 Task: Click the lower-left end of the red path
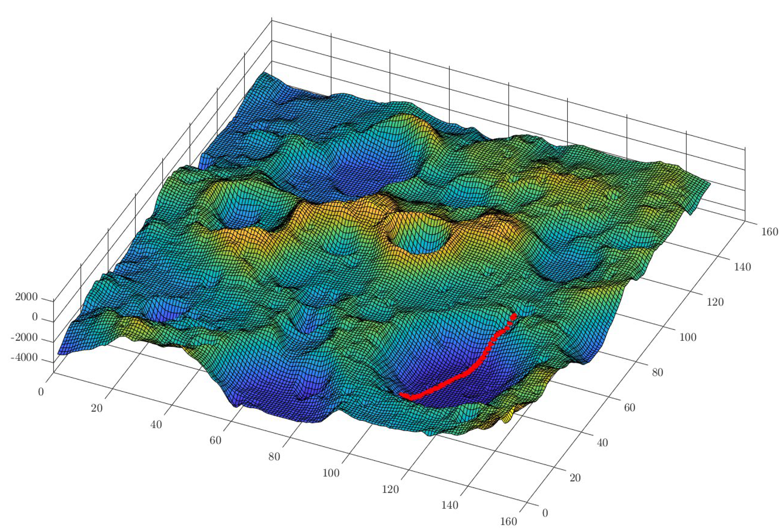(x=402, y=394)
